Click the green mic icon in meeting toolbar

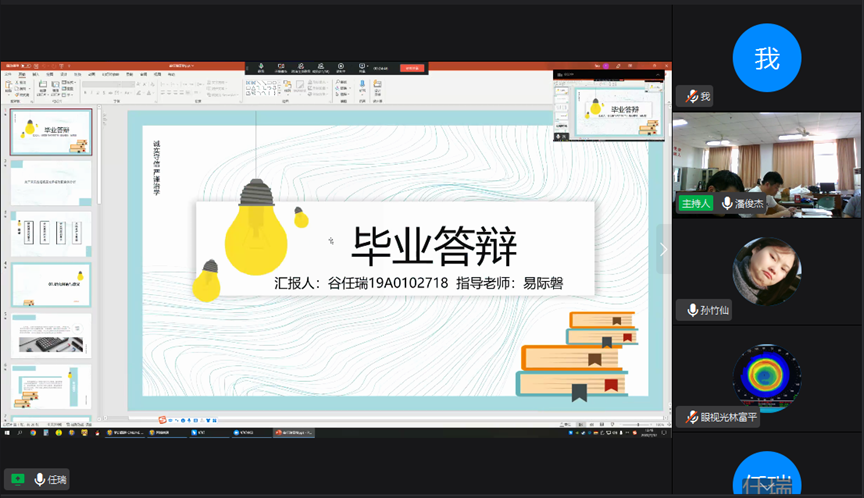point(262,67)
